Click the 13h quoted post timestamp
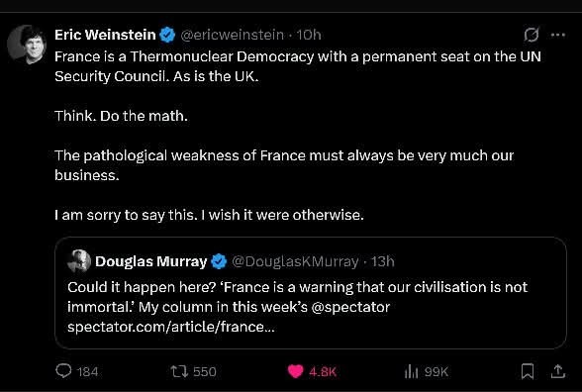 click(382, 261)
